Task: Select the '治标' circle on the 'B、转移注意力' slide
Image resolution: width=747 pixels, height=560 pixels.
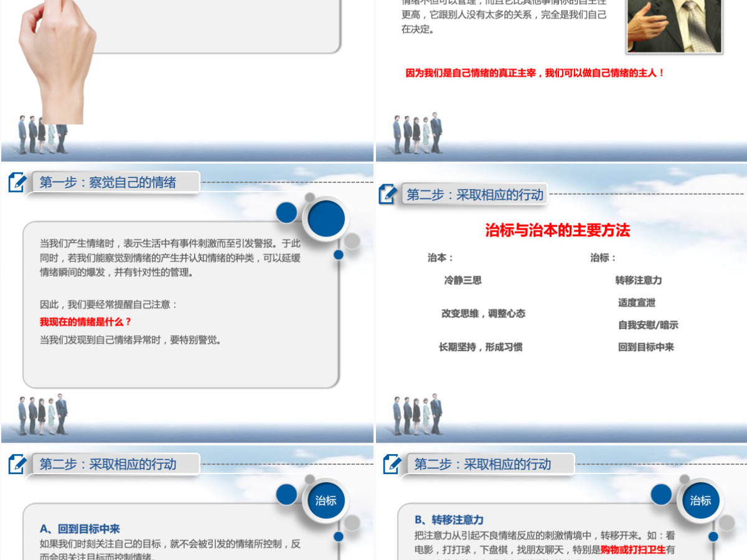Action: pos(701,500)
